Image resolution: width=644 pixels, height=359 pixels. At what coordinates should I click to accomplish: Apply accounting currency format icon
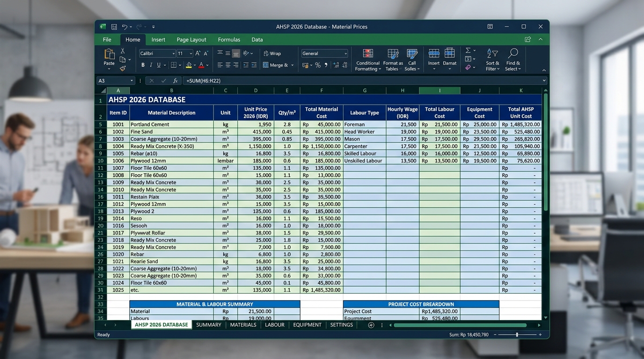(305, 65)
